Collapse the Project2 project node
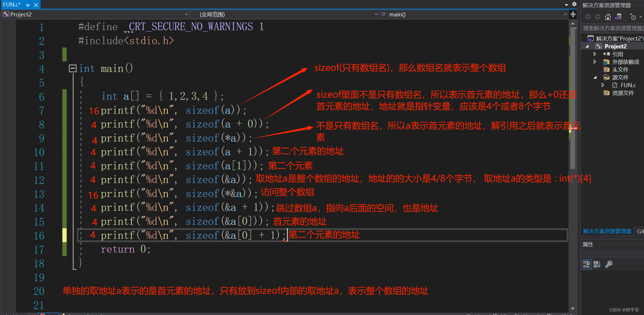This screenshot has width=644, height=315. [x=587, y=46]
